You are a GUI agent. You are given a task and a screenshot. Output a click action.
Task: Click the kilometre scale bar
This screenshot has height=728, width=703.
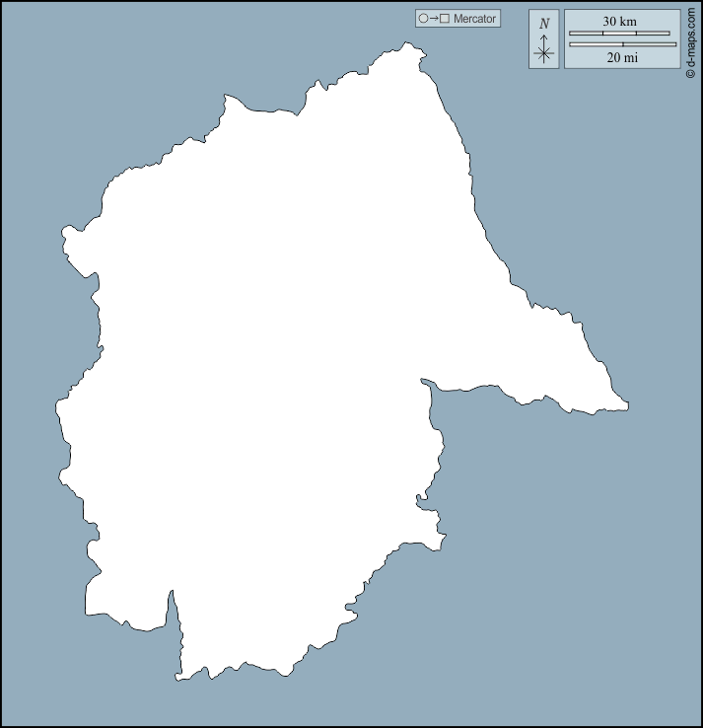click(x=620, y=34)
